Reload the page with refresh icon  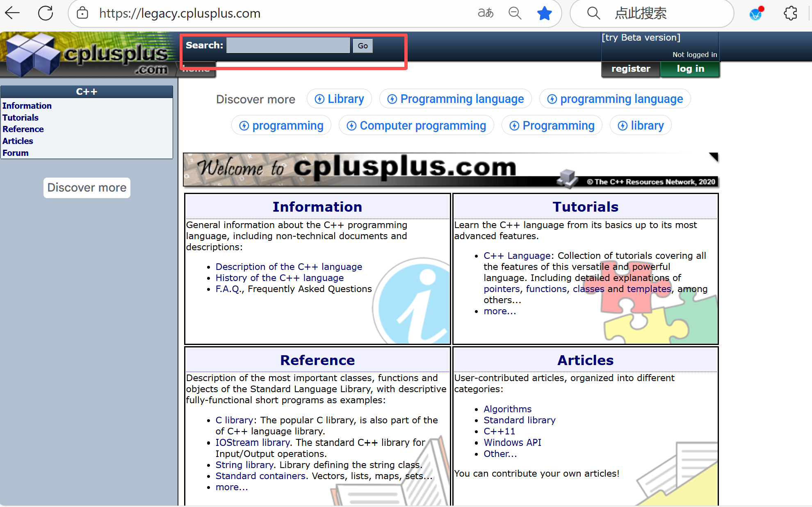(46, 13)
